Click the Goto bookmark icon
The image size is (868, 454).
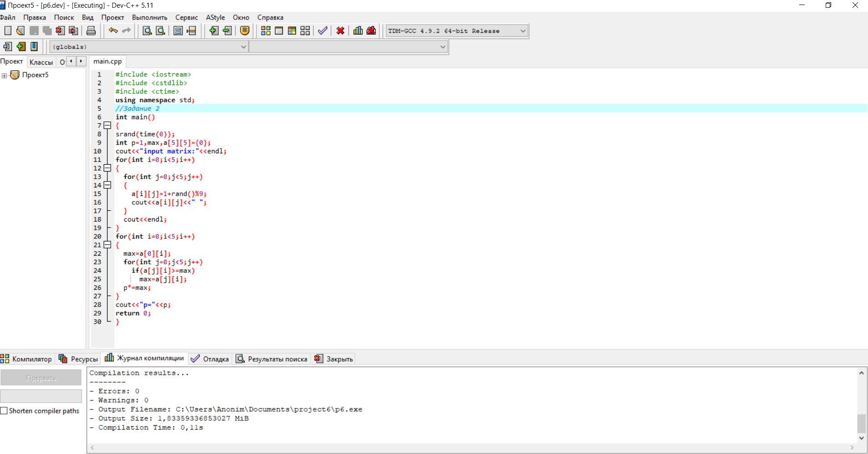coord(192,30)
